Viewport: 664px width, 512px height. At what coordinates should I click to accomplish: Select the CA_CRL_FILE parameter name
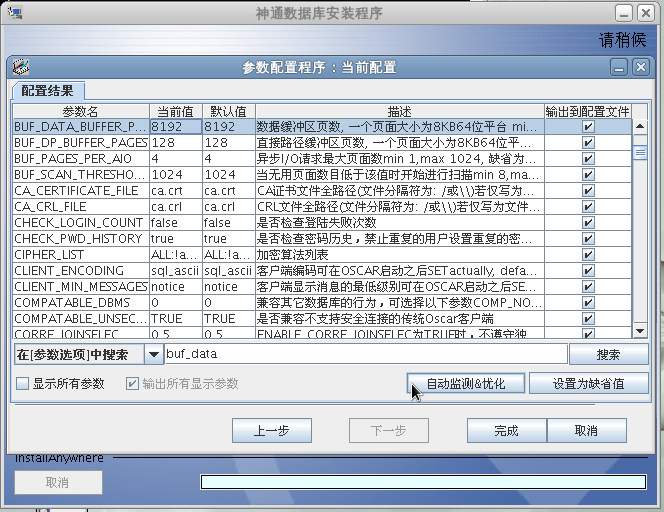tap(81, 207)
